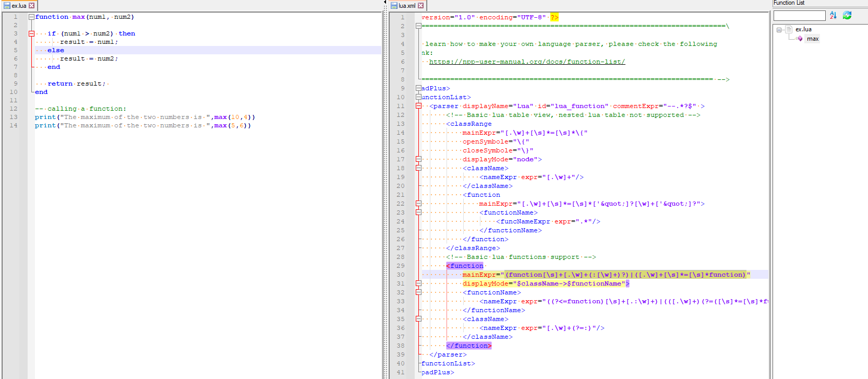Fold the functionList tag on line 10
This screenshot has height=379, width=868.
(x=418, y=97)
